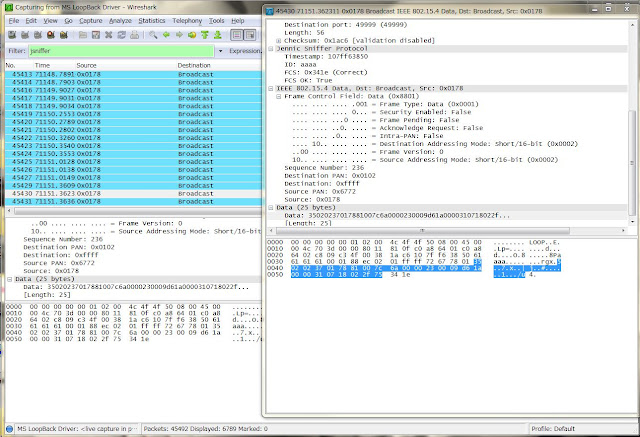Open the Telephony menu
This screenshot has width=640, height=437.
(x=187, y=21)
